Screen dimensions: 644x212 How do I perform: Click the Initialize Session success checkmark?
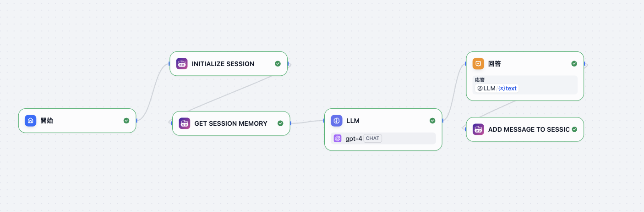click(x=278, y=64)
